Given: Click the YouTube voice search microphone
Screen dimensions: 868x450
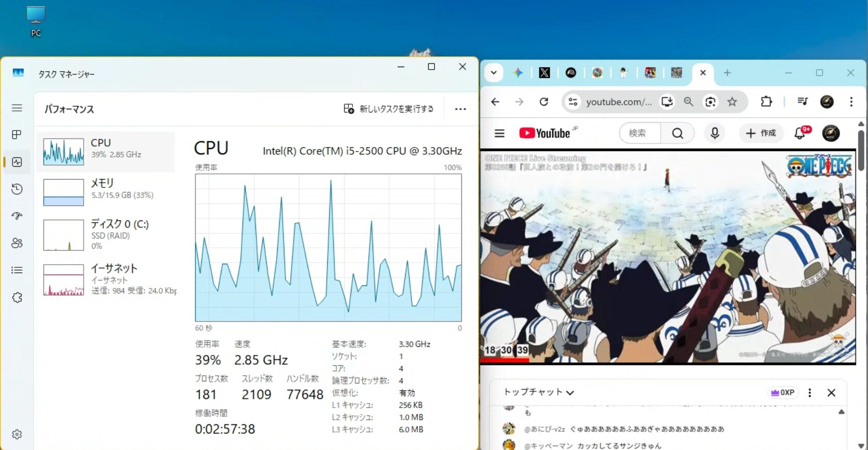Looking at the screenshot, I should (x=714, y=133).
